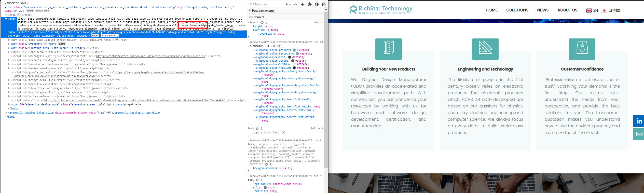Select the 'element' rule highlighter target icon
The width and height of the screenshot is (644, 193).
pos(262,22)
